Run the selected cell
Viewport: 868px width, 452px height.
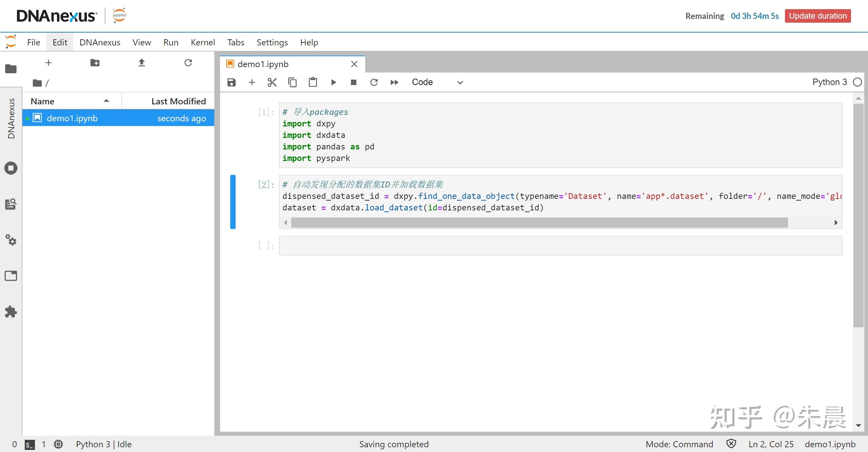(x=333, y=82)
